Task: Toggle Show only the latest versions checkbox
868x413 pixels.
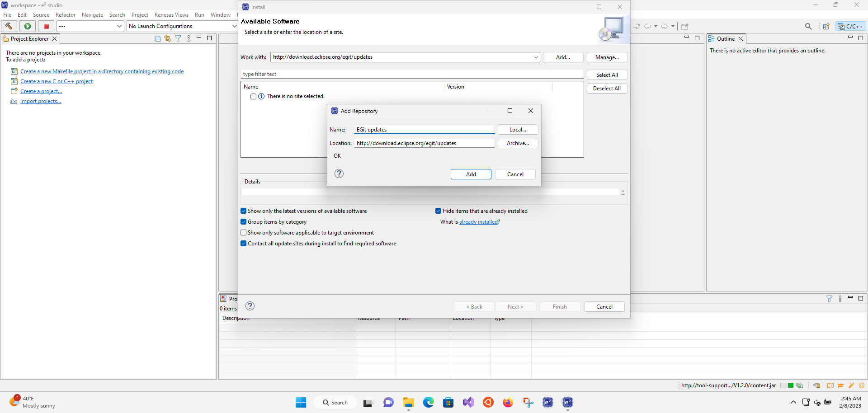Action: tap(244, 211)
